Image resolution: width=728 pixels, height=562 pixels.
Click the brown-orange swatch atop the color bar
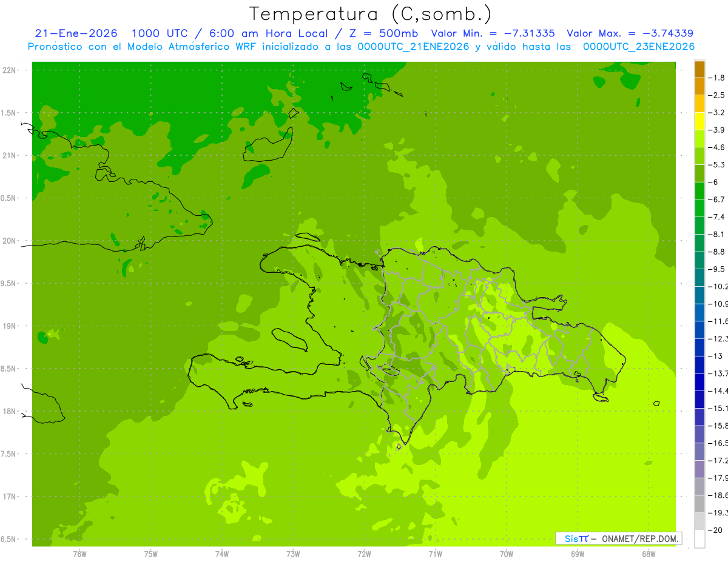(x=699, y=69)
